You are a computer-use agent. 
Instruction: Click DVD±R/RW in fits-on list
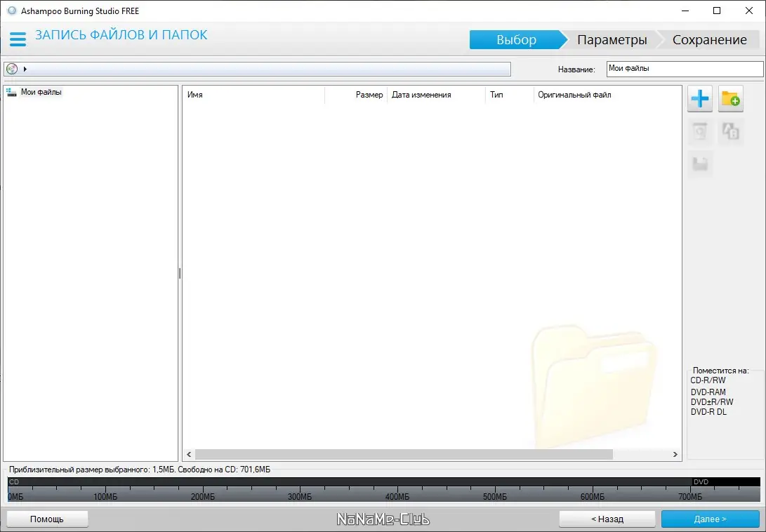pyautogui.click(x=712, y=401)
